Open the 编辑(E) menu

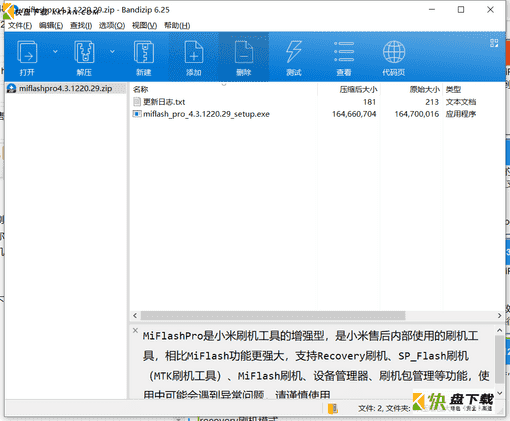[x=51, y=25]
